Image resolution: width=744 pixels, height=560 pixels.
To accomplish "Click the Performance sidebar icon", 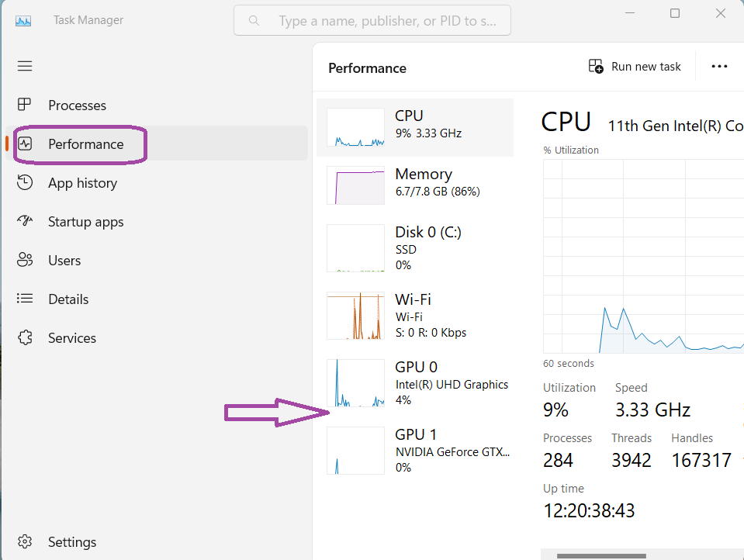I will (25, 143).
